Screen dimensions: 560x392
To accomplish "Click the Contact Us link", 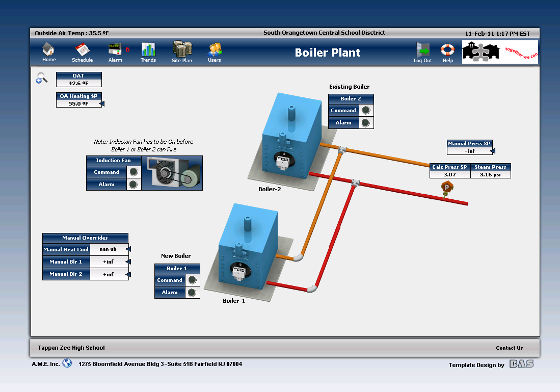I will (x=509, y=348).
